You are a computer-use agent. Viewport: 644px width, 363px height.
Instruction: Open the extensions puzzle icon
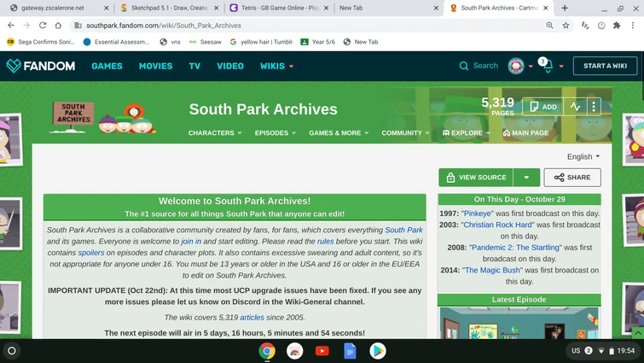pos(617,26)
